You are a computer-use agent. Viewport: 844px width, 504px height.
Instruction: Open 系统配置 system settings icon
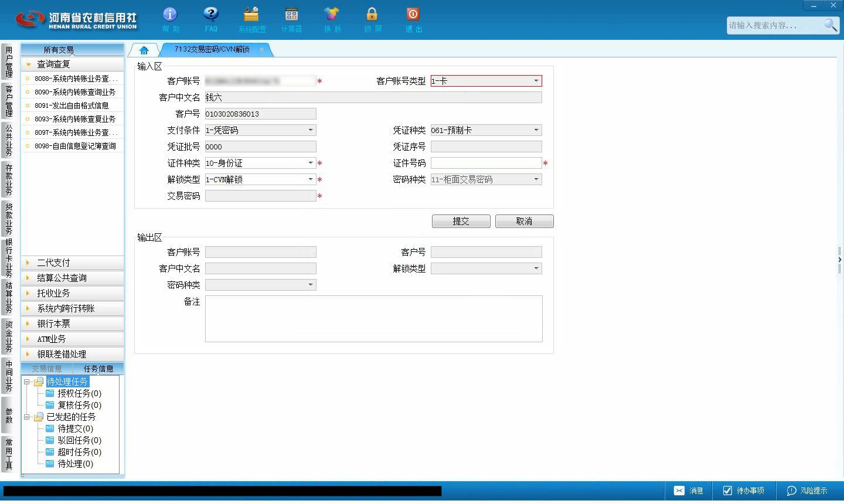pos(251,20)
